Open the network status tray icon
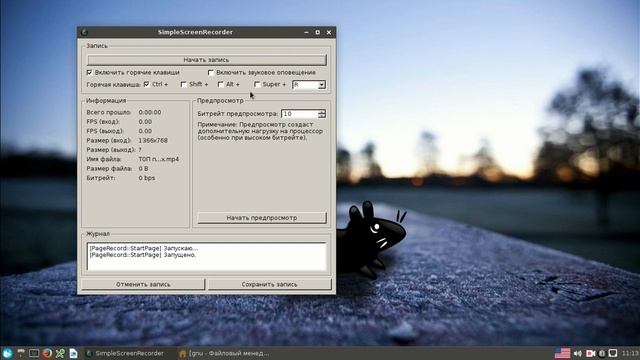This screenshot has height=360, width=640. coord(613,353)
